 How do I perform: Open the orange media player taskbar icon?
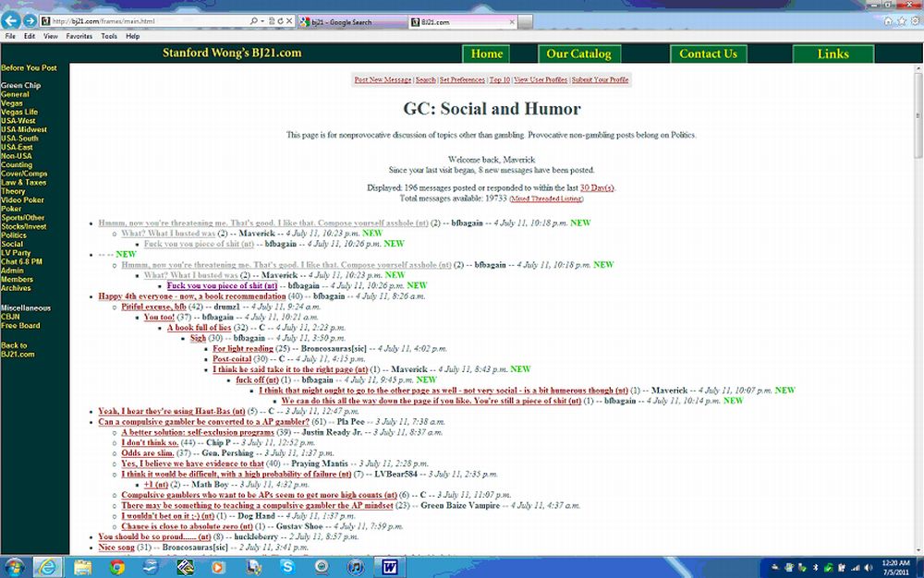tap(217, 567)
